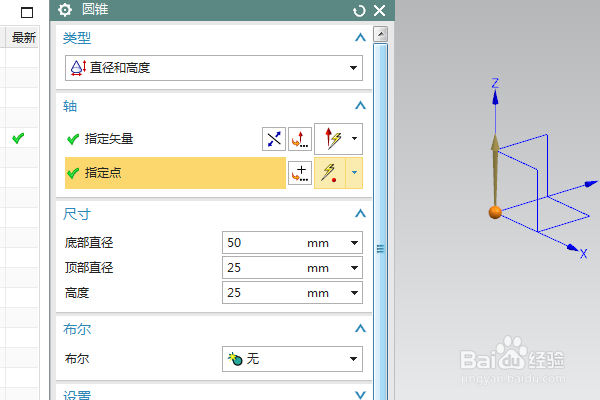This screenshot has width=600, height=400.
Task: Collapse the 轴 section
Action: tap(360, 106)
